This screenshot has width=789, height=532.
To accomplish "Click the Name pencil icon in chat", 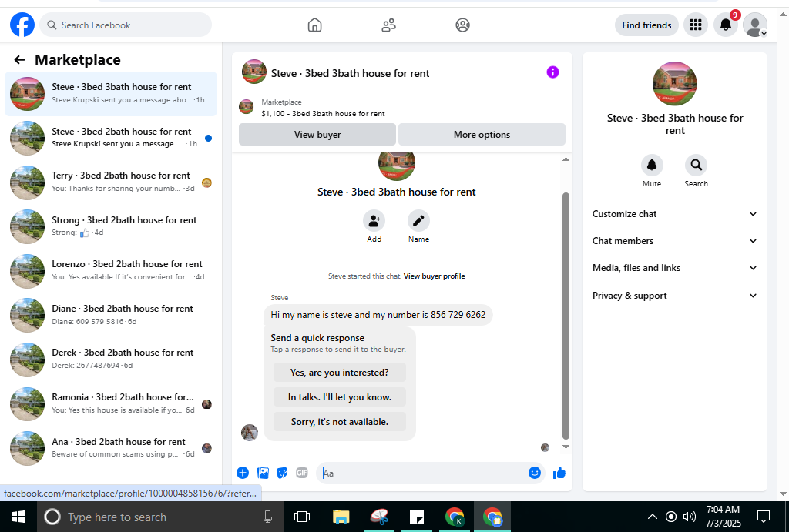I will click(x=418, y=220).
